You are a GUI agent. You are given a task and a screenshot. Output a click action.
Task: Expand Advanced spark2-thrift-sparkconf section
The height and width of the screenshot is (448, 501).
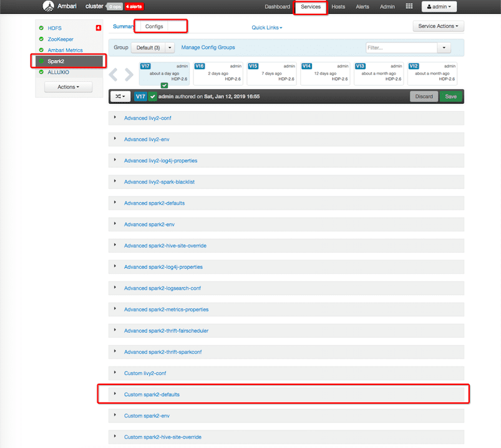(286, 352)
